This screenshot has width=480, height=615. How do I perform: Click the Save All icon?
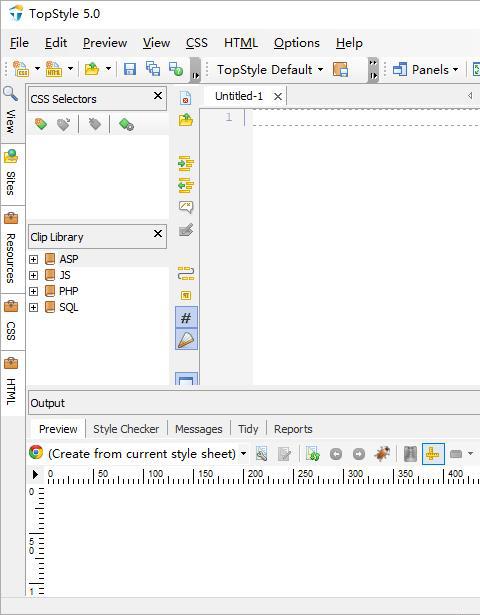click(153, 69)
